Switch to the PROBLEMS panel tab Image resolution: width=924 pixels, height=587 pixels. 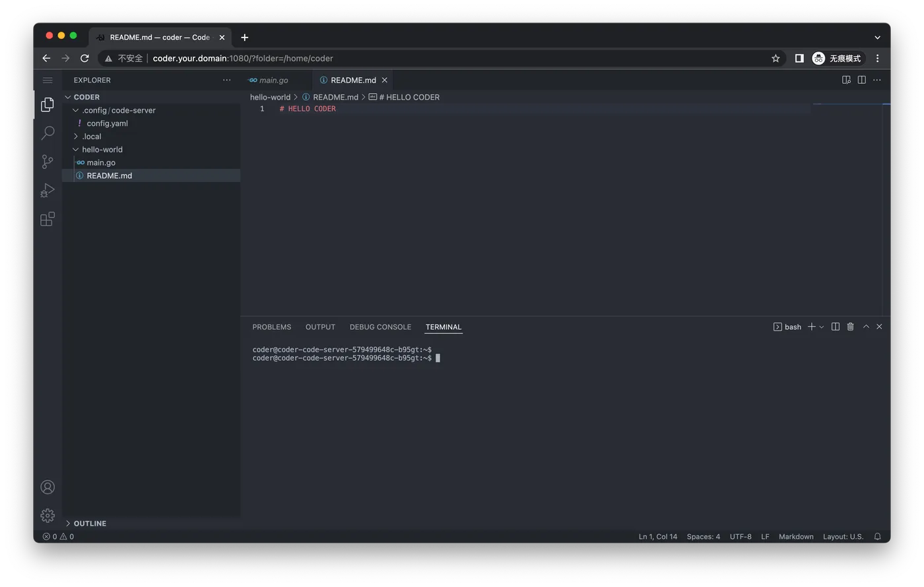(271, 327)
